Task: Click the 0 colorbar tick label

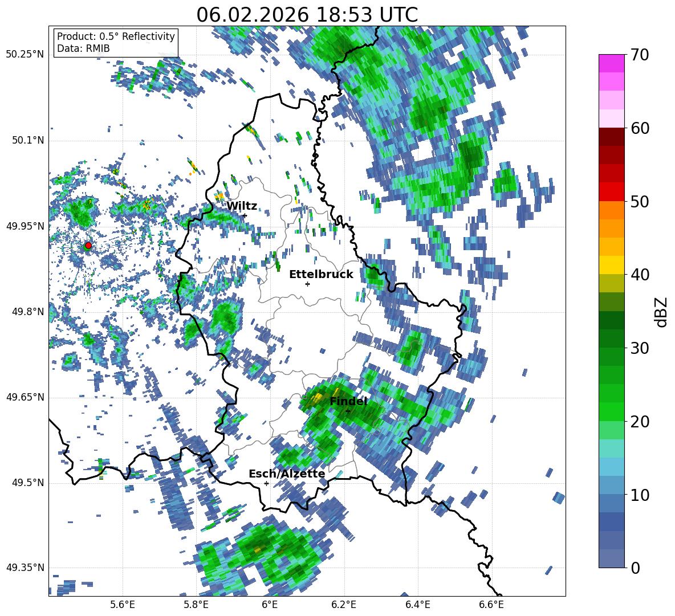Action: point(635,568)
